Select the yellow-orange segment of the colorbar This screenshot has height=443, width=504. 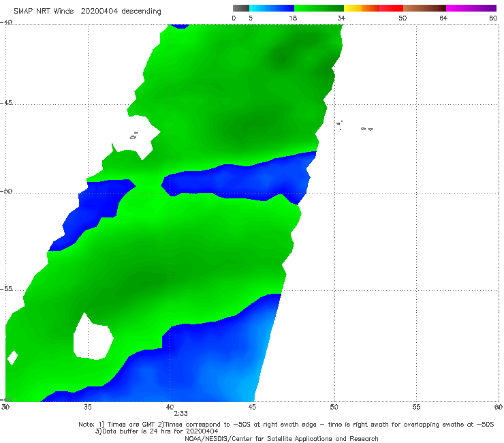point(361,8)
